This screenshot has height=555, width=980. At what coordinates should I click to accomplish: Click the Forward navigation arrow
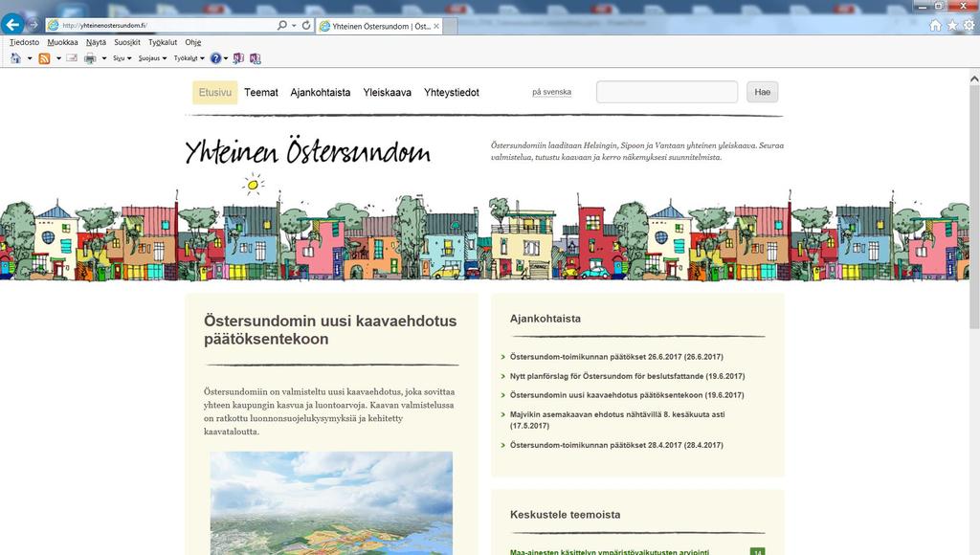[x=33, y=25]
